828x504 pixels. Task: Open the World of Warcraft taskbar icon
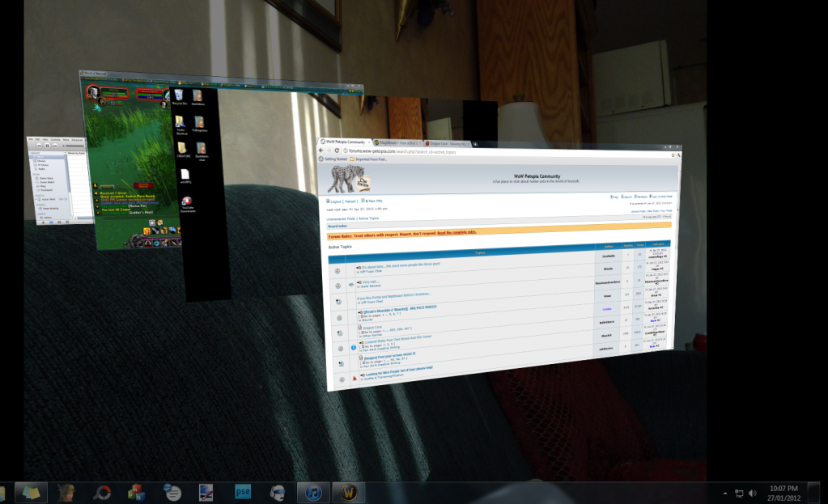[x=348, y=493]
